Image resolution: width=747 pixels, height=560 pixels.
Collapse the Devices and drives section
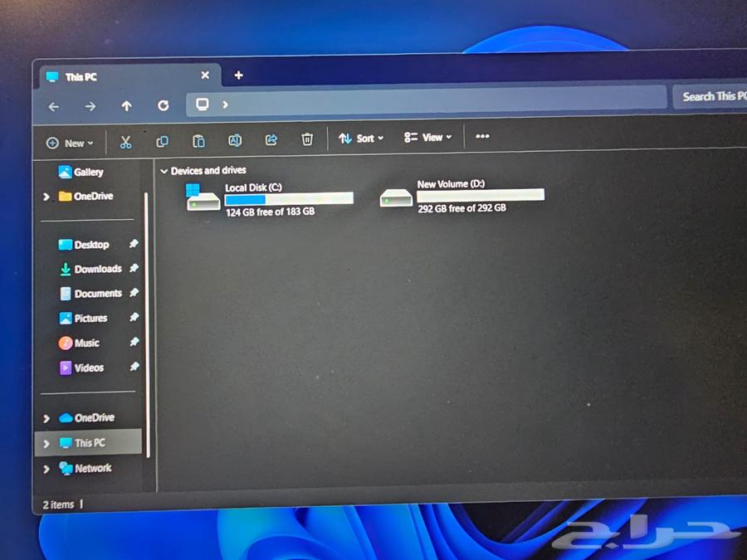[x=164, y=170]
